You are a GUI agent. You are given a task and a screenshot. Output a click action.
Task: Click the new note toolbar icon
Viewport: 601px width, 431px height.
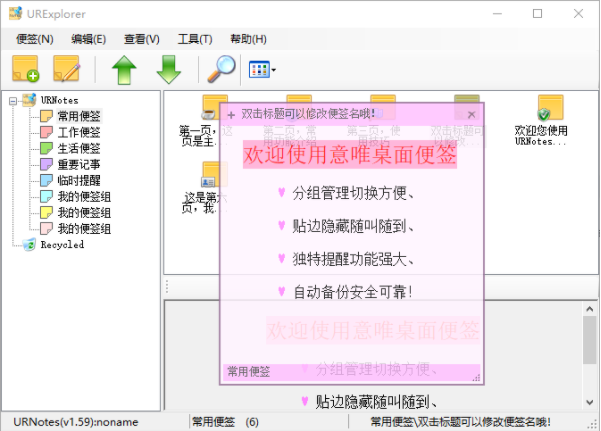[x=25, y=69]
